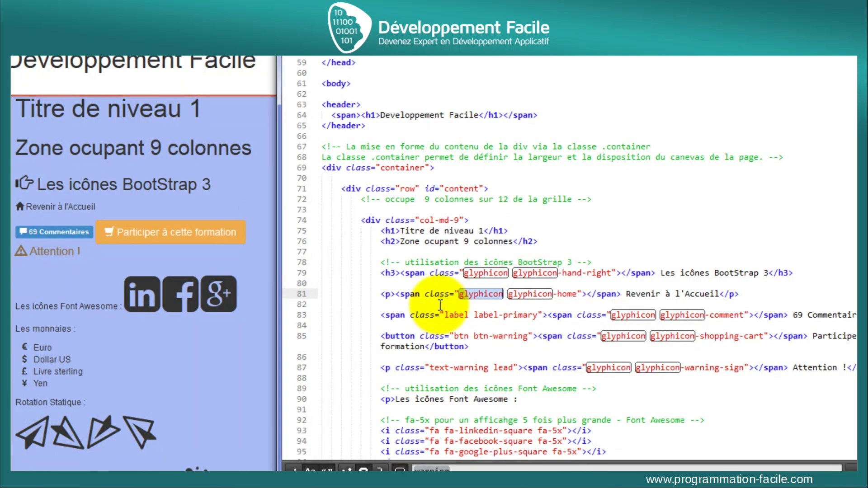The width and height of the screenshot is (868, 488).
Task: Click the Yen list item text
Action: [40, 383]
